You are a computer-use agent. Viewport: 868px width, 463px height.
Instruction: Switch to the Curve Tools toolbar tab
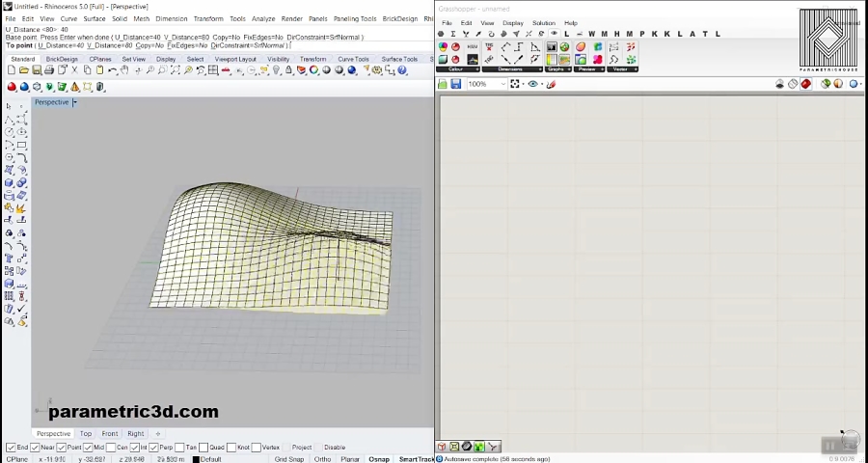(x=353, y=59)
